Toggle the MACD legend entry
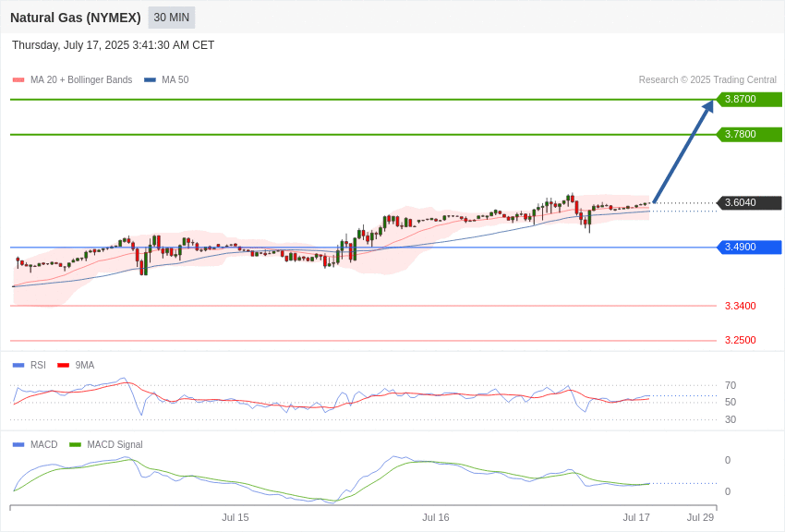785x532 pixels. point(35,444)
